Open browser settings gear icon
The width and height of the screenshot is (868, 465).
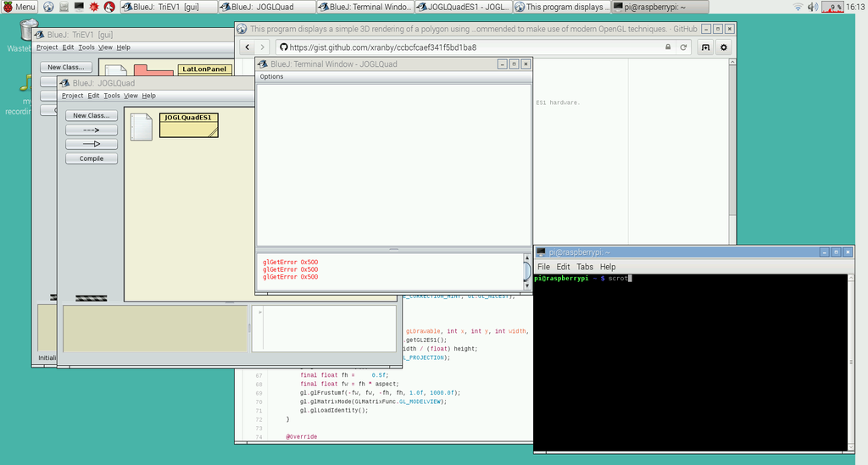point(723,47)
